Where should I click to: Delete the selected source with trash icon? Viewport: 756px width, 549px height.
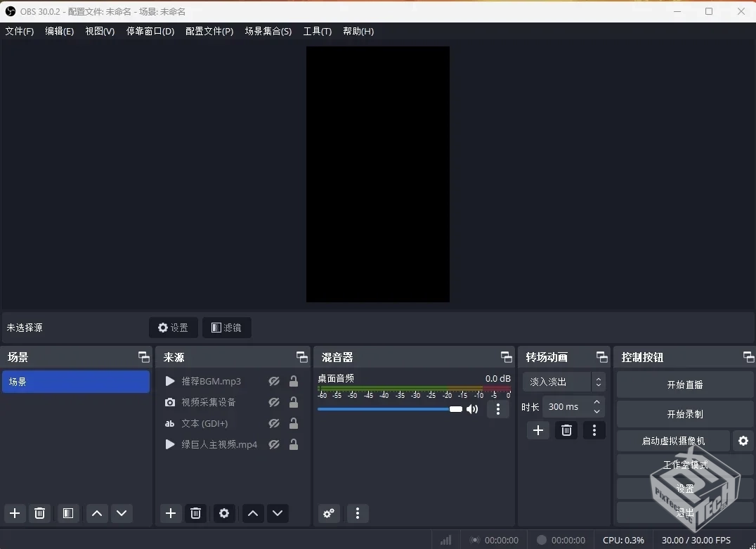coord(196,514)
